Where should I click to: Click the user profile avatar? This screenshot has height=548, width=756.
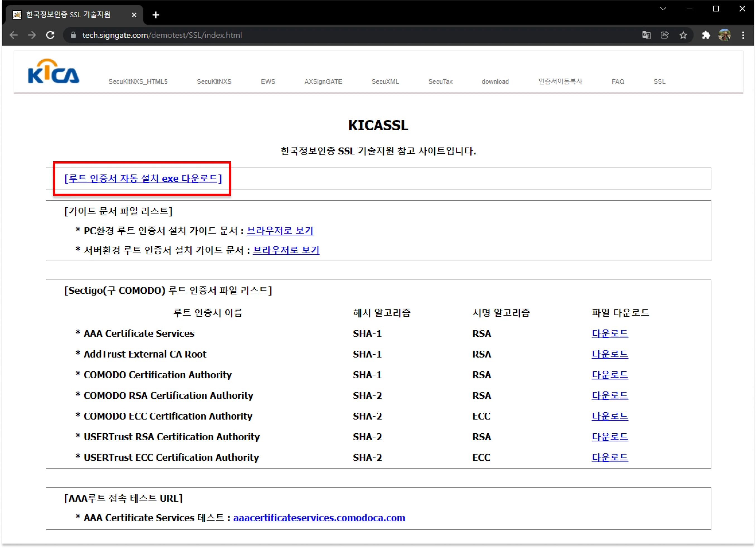[725, 35]
